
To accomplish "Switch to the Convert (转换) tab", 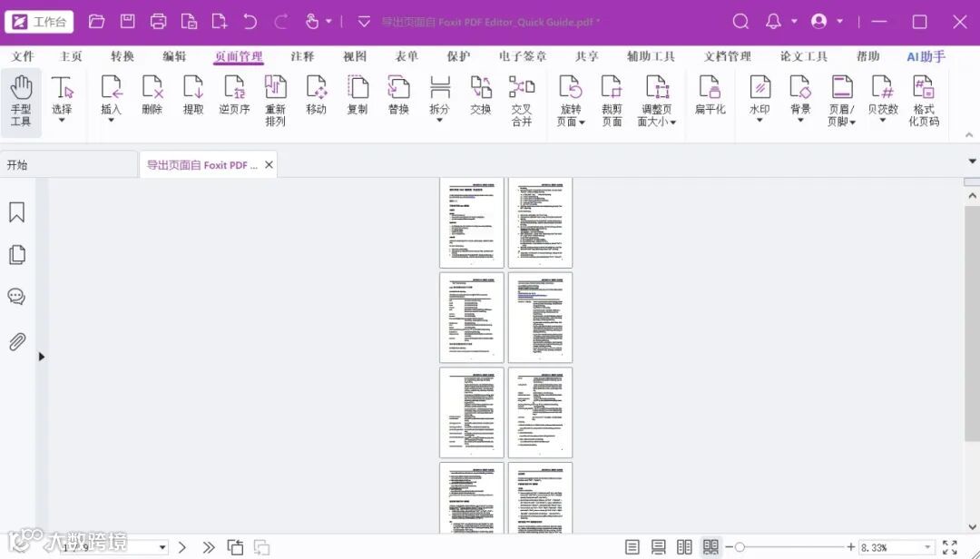I will point(122,56).
